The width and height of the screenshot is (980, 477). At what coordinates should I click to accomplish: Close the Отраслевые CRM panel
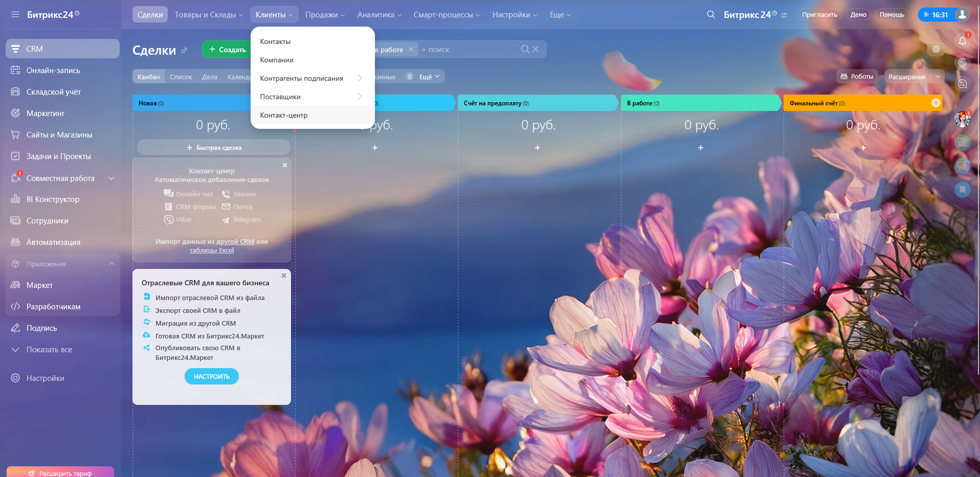coord(284,276)
